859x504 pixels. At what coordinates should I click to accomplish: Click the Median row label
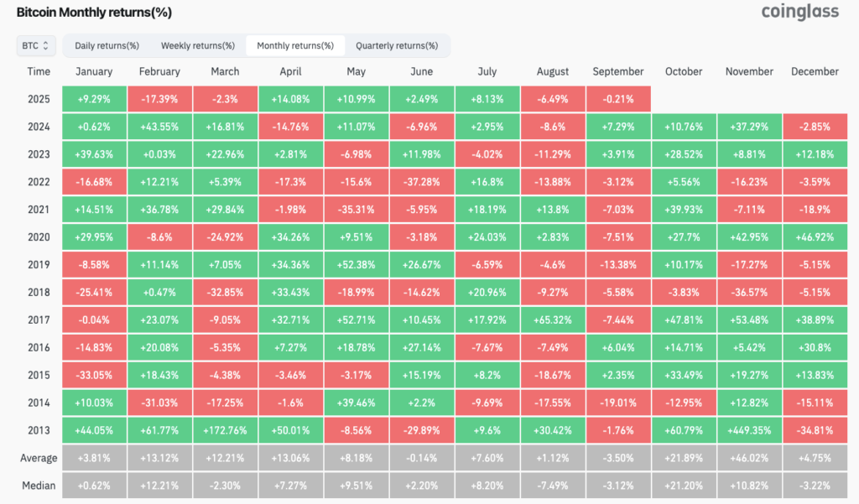pyautogui.click(x=39, y=486)
